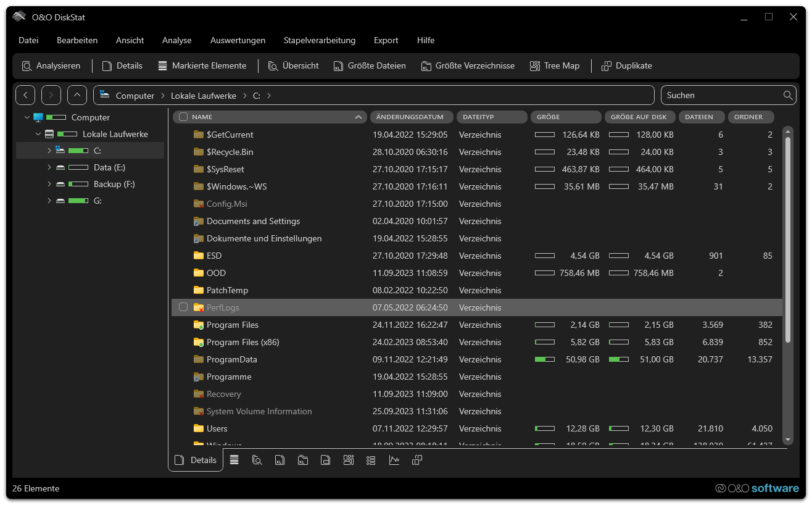812x505 pixels.
Task: Open largest folders bottom tab icon
Action: (303, 460)
